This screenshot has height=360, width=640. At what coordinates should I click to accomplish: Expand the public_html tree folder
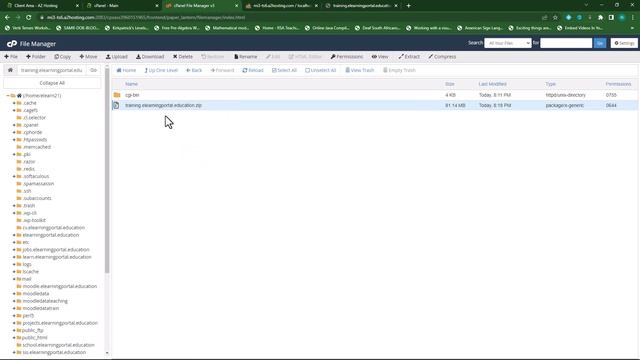14,338
